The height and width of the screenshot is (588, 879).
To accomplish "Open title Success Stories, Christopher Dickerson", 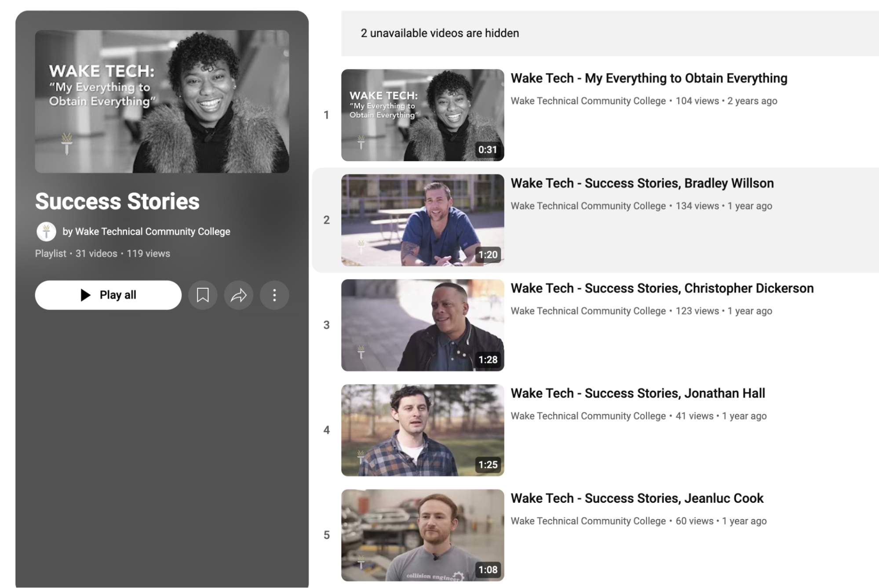I will (662, 288).
